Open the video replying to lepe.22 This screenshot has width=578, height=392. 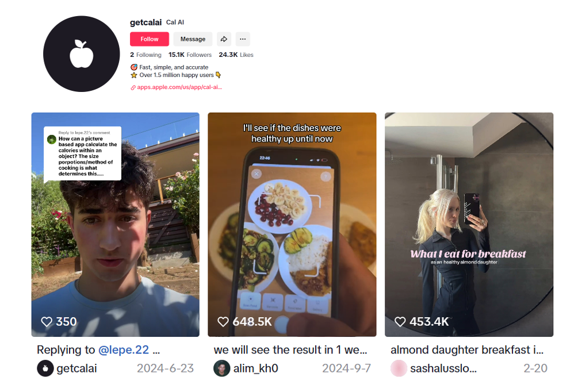116,224
